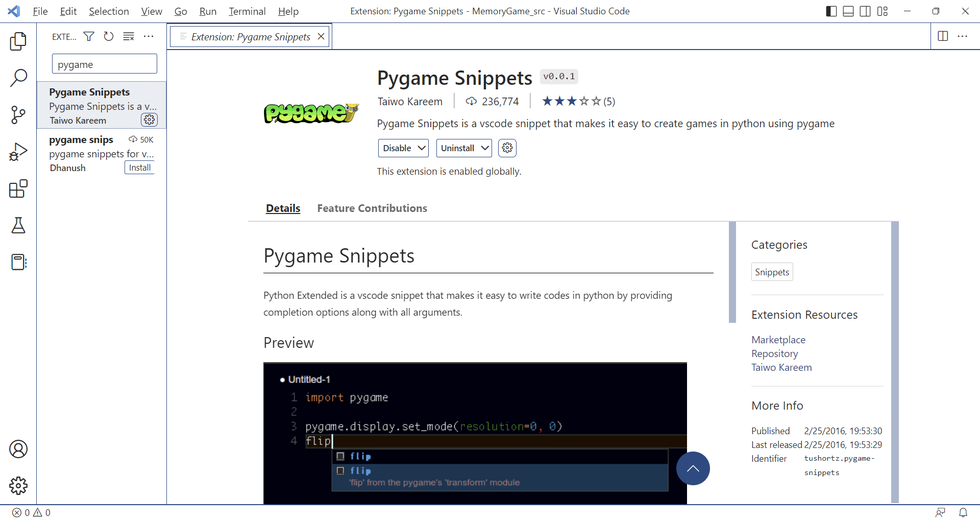
Task: Open the notebook icon in activity bar
Action: click(x=18, y=262)
